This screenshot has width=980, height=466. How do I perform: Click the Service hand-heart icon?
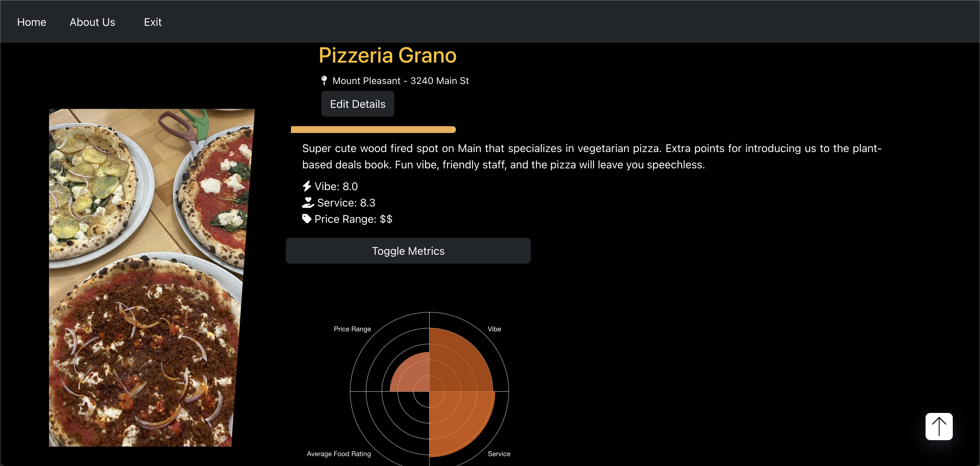(308, 202)
